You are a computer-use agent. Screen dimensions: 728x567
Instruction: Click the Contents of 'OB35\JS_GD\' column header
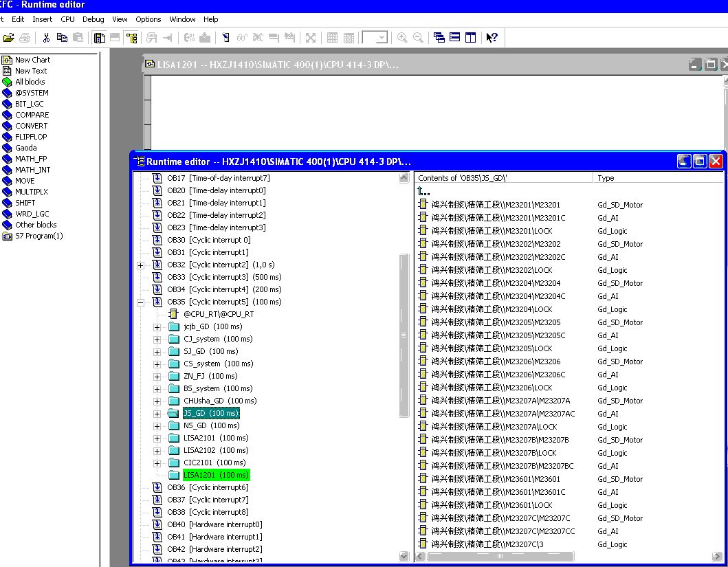coord(503,178)
